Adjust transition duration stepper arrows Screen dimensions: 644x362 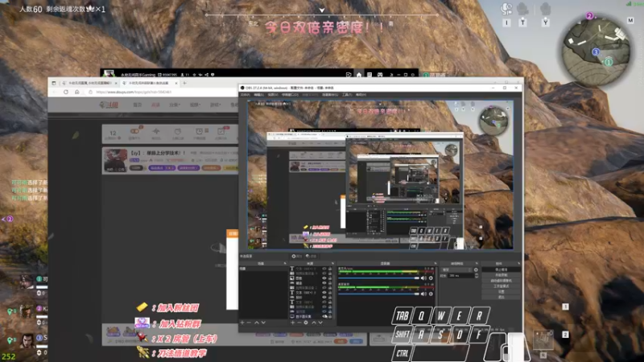click(x=477, y=276)
